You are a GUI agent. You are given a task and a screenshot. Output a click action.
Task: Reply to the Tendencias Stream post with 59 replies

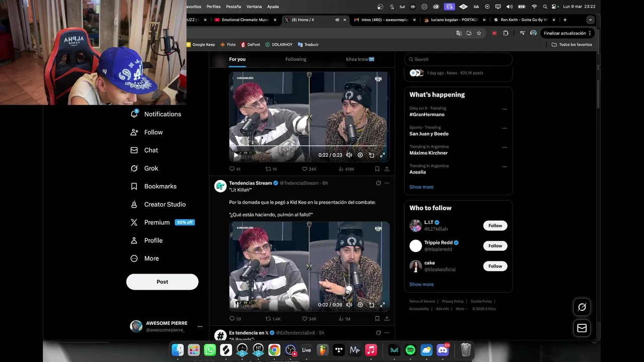pyautogui.click(x=235, y=319)
